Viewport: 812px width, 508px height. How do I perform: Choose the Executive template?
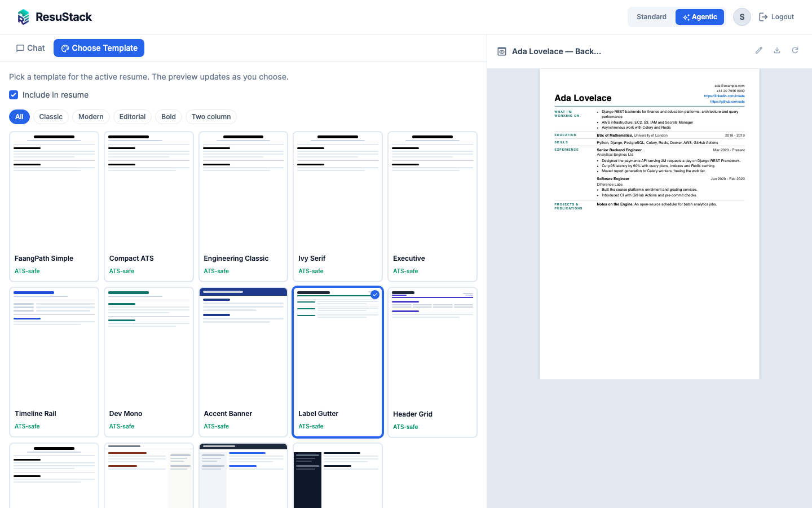(433, 207)
